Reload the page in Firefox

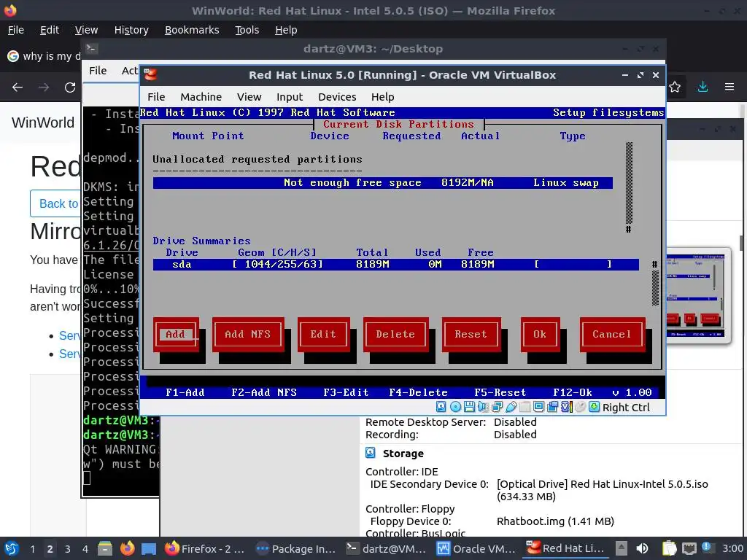[x=70, y=87]
